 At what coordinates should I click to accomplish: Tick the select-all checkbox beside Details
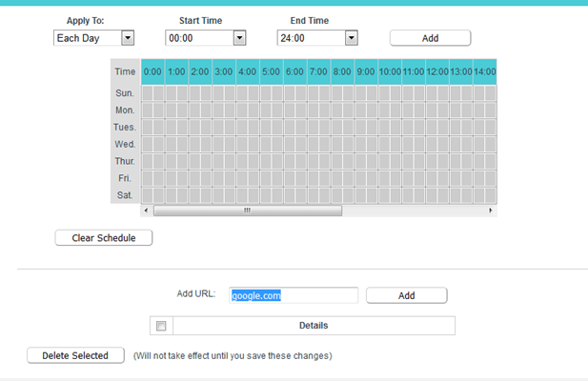[x=161, y=326]
